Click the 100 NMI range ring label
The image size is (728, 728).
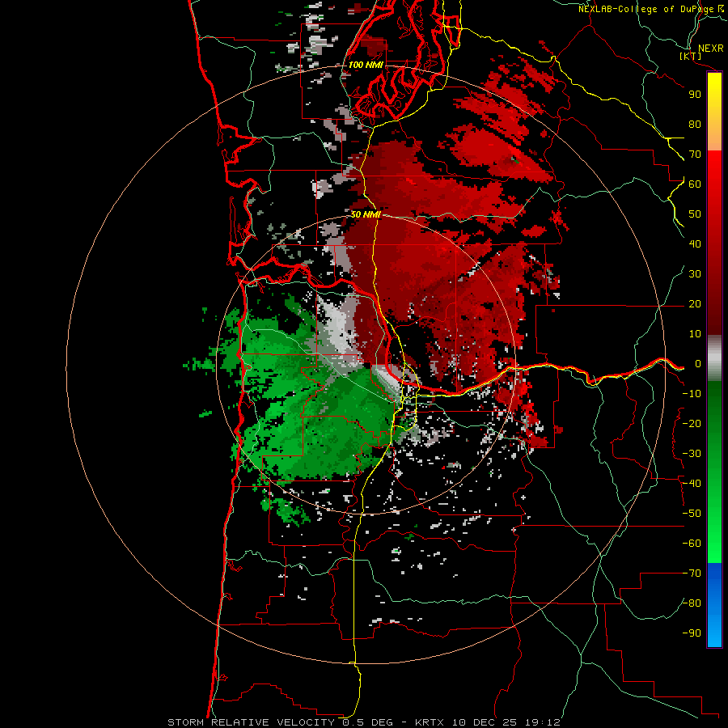(366, 65)
